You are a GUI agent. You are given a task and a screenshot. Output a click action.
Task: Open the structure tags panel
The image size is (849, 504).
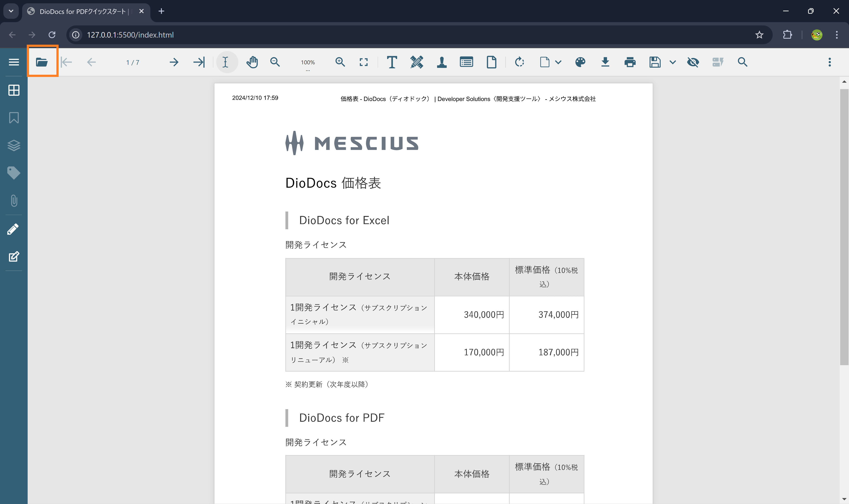tap(13, 173)
